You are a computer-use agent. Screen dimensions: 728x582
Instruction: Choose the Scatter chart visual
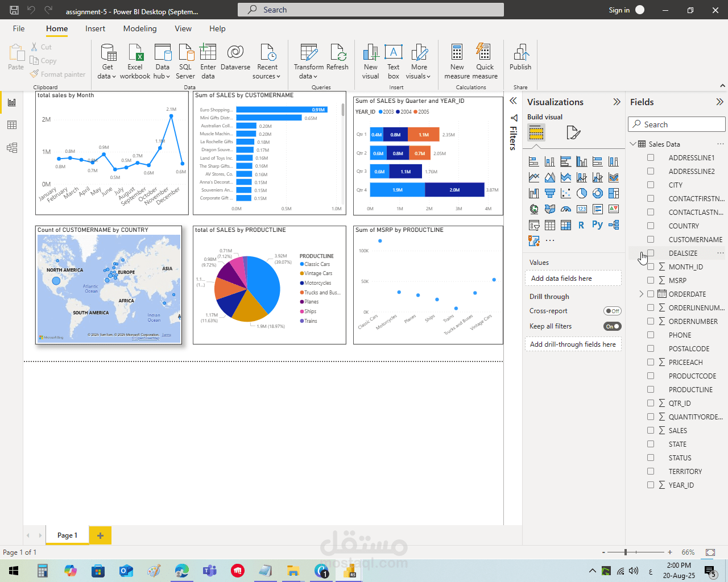565,194
